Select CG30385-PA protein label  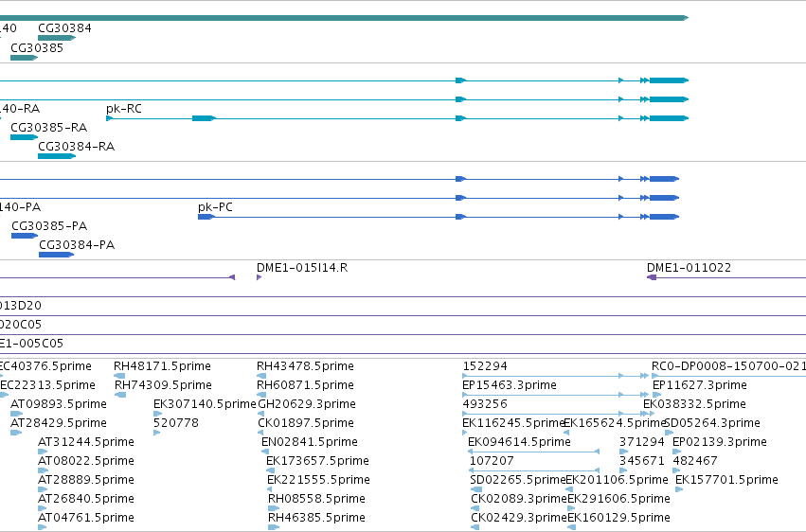[49, 226]
